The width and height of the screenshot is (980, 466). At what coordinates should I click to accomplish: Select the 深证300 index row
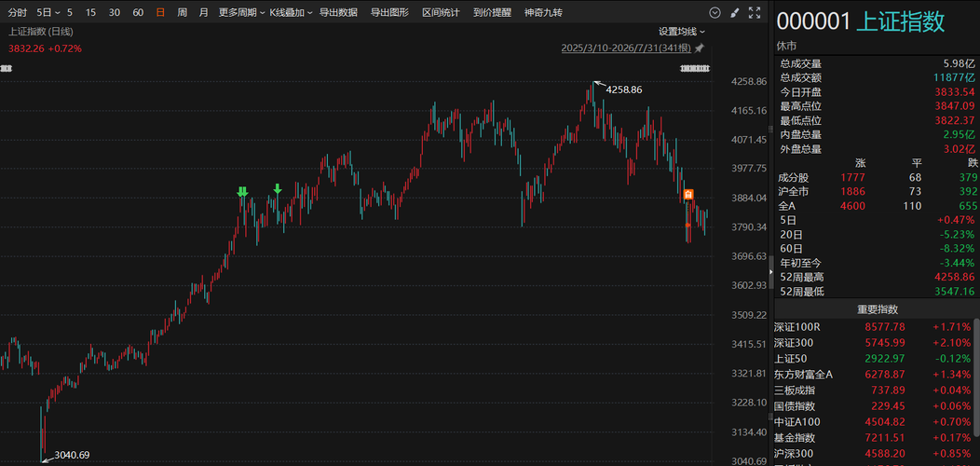tap(873, 343)
